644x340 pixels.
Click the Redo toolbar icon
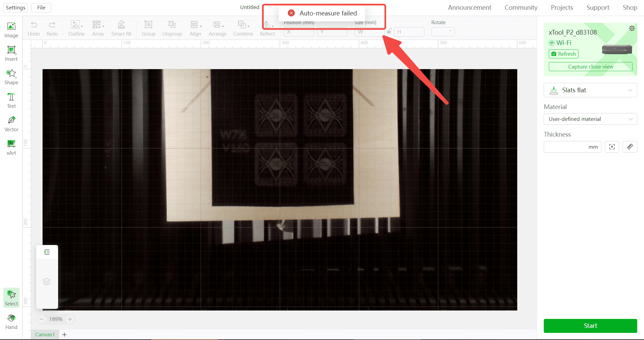click(x=52, y=29)
